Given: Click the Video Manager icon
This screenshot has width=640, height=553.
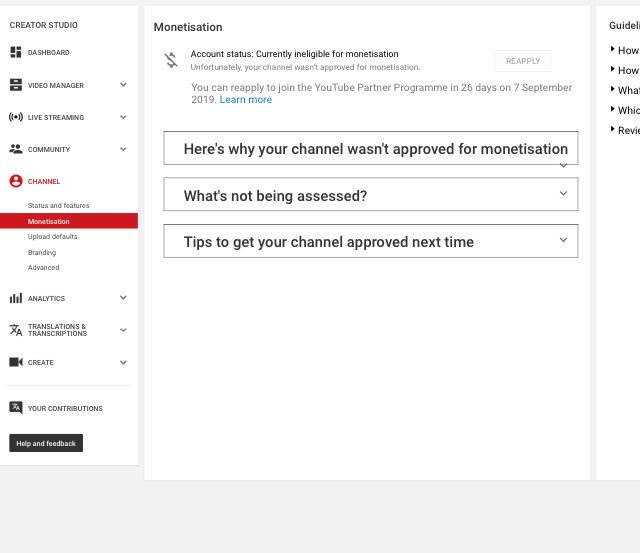Looking at the screenshot, I should pos(16,85).
